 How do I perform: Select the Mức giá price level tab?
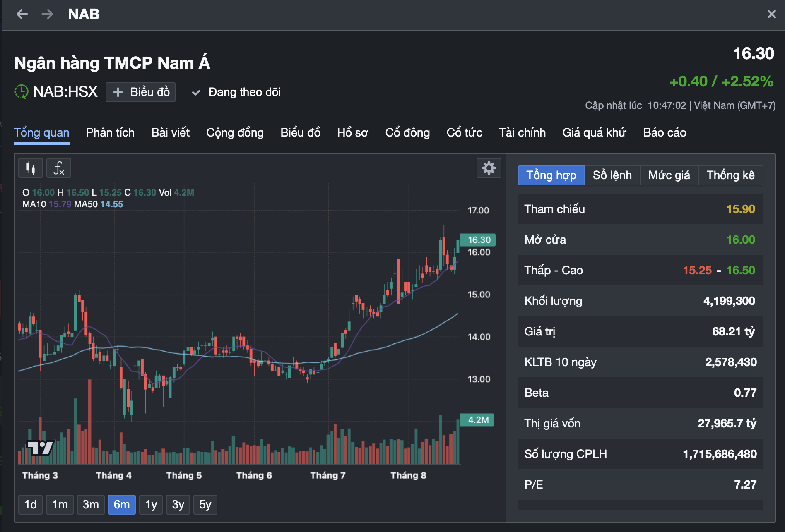[x=669, y=175]
